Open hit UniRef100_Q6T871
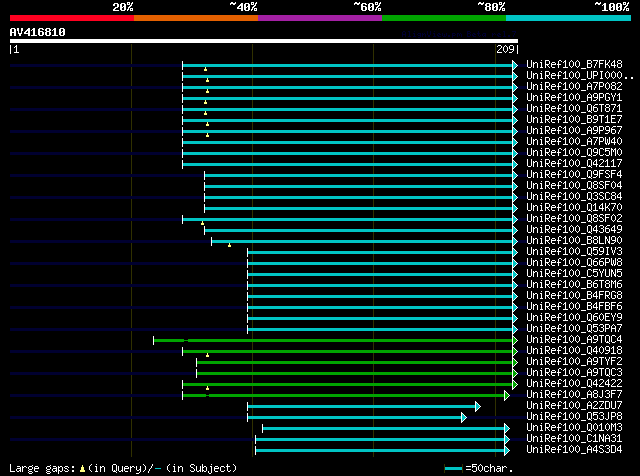 coord(574,109)
